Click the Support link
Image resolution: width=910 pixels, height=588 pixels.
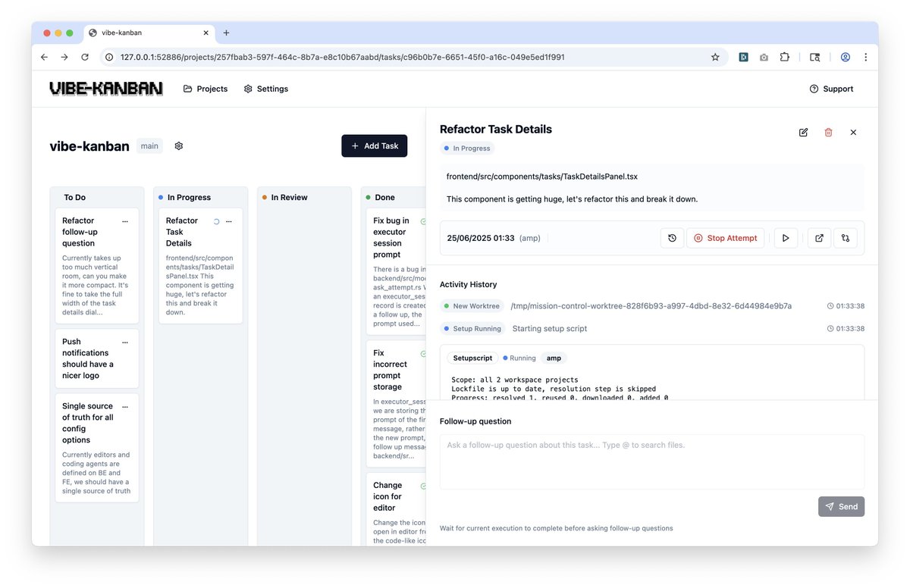click(832, 89)
